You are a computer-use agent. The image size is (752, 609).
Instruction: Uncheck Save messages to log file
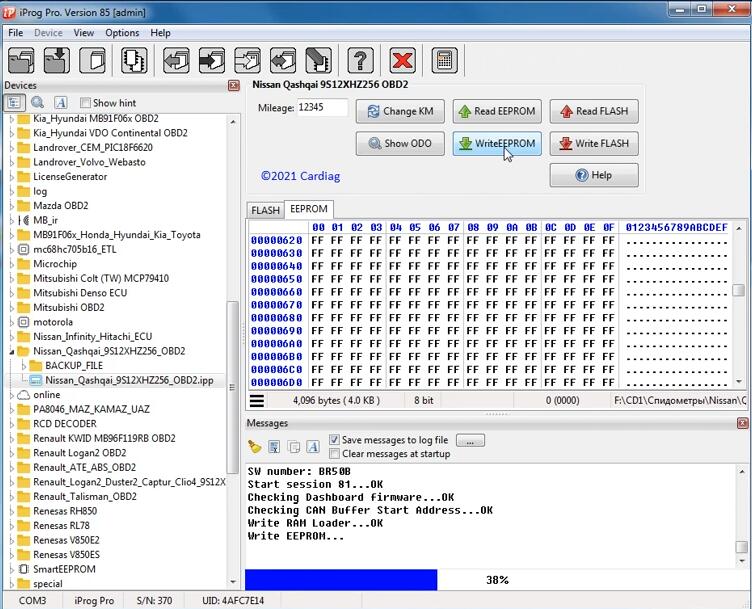(334, 440)
